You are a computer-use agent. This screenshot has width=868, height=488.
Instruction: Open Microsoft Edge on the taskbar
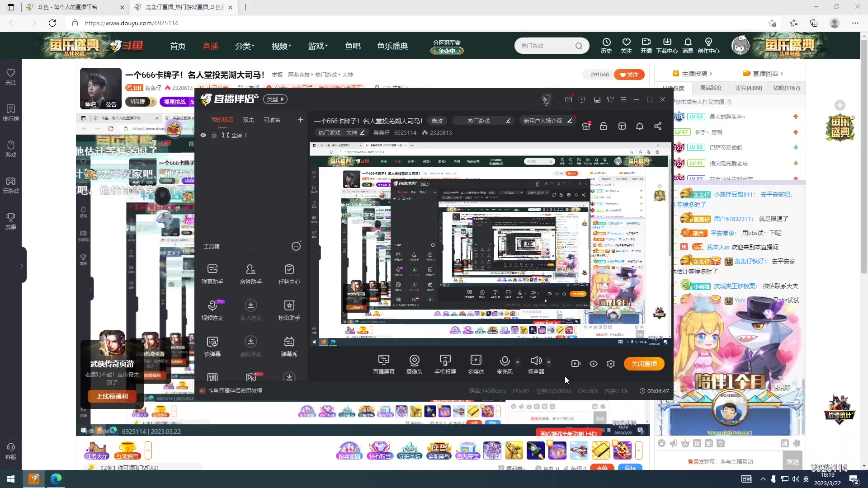[56, 479]
